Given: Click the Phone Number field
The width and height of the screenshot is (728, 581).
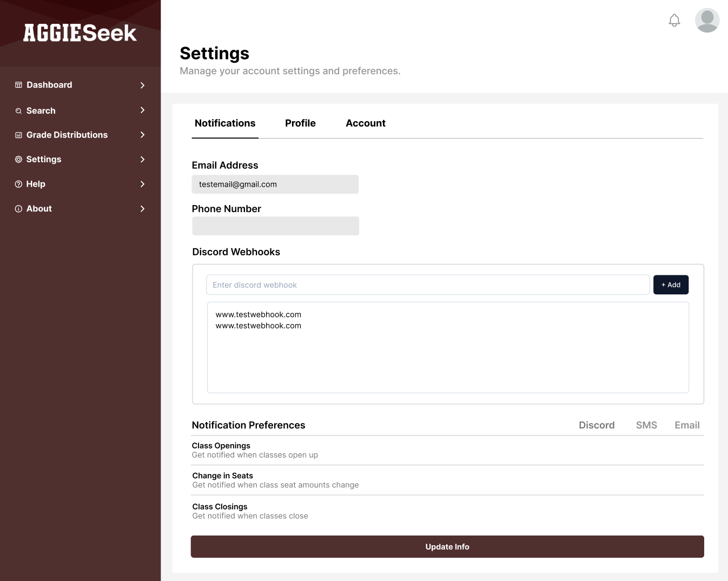Looking at the screenshot, I should pyautogui.click(x=275, y=226).
